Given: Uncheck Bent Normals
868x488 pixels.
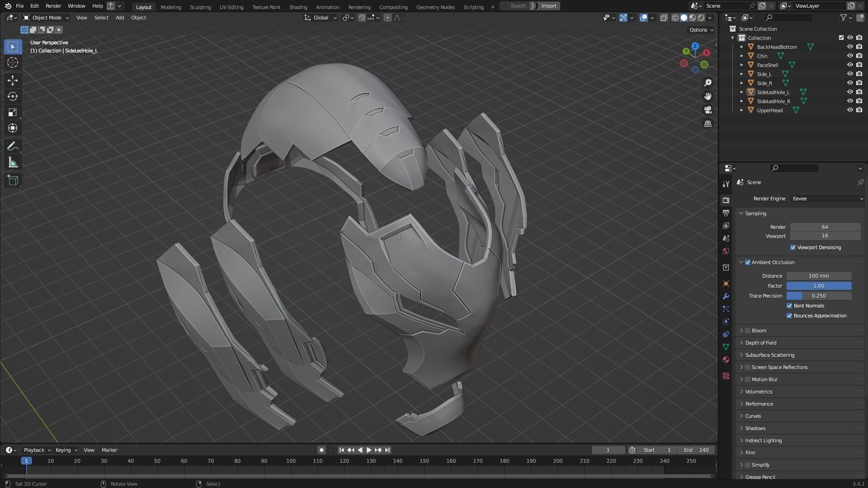Looking at the screenshot, I should (789, 306).
